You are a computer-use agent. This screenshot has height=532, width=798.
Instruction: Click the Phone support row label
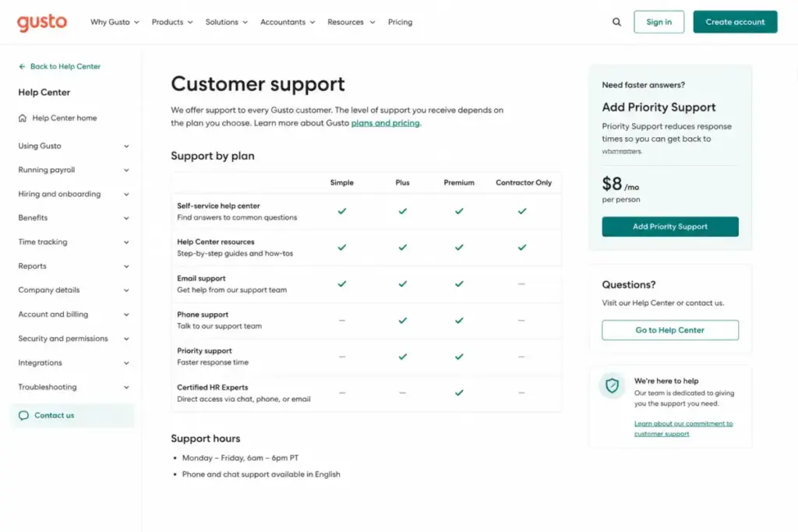[203, 315]
